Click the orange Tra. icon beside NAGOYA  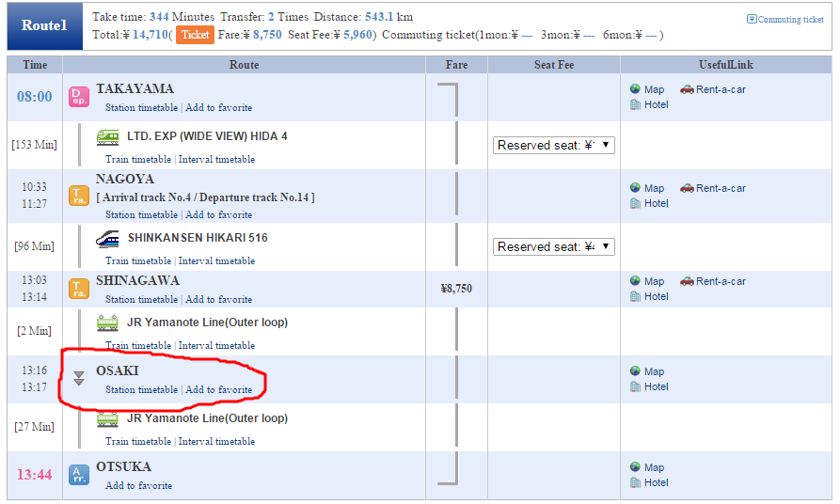coord(79,196)
